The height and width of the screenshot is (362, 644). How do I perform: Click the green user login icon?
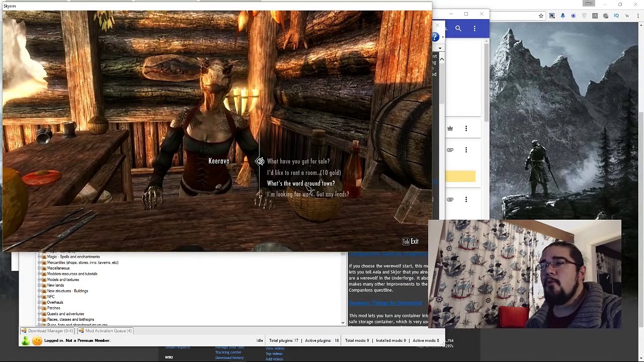(x=26, y=341)
